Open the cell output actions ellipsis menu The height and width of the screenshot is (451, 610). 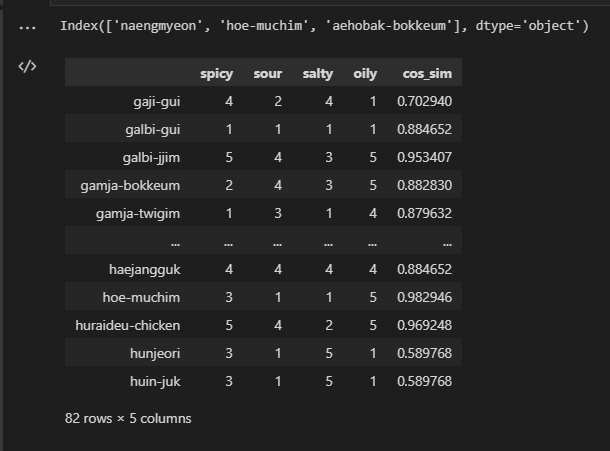click(x=27, y=28)
